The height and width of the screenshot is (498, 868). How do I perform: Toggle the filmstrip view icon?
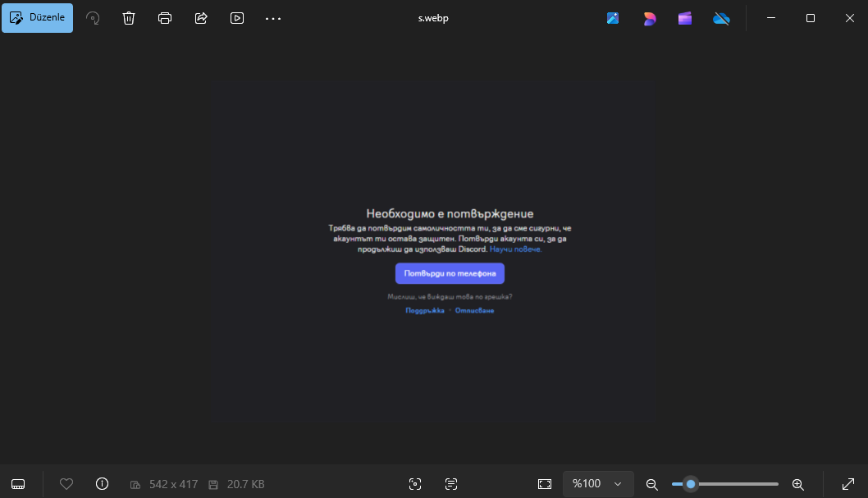(x=18, y=484)
